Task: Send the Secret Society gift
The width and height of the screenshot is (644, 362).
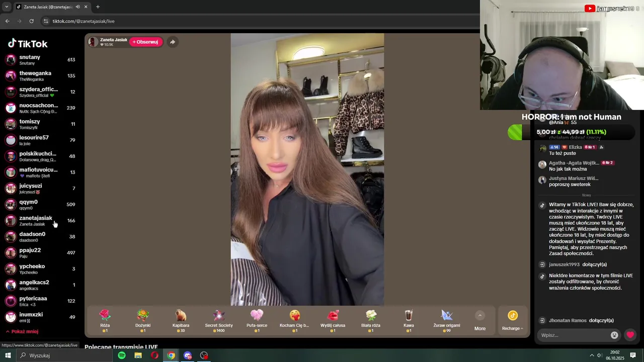Action: [219, 320]
